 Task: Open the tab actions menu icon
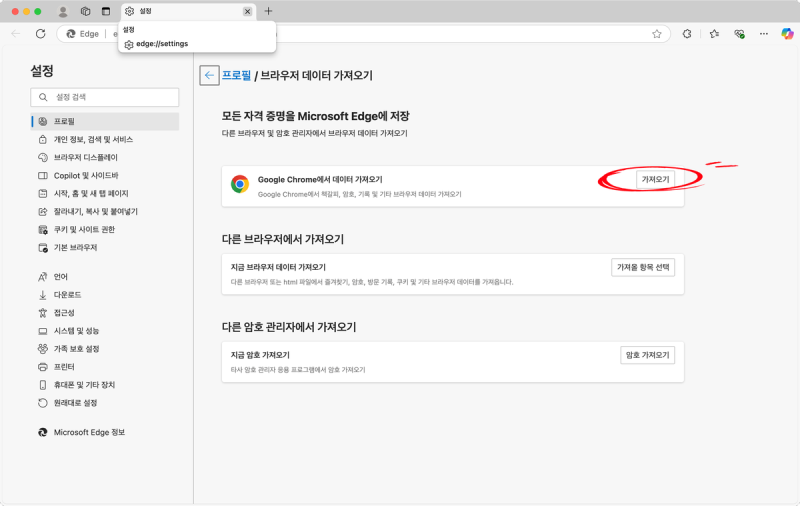[106, 11]
